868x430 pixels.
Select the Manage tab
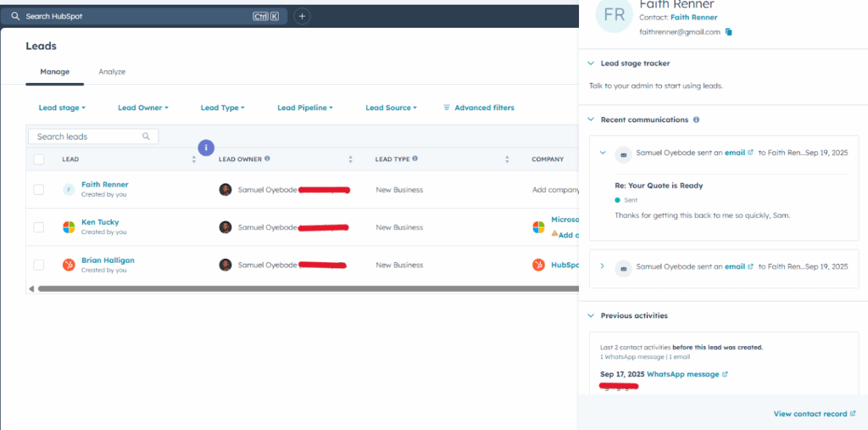55,72
